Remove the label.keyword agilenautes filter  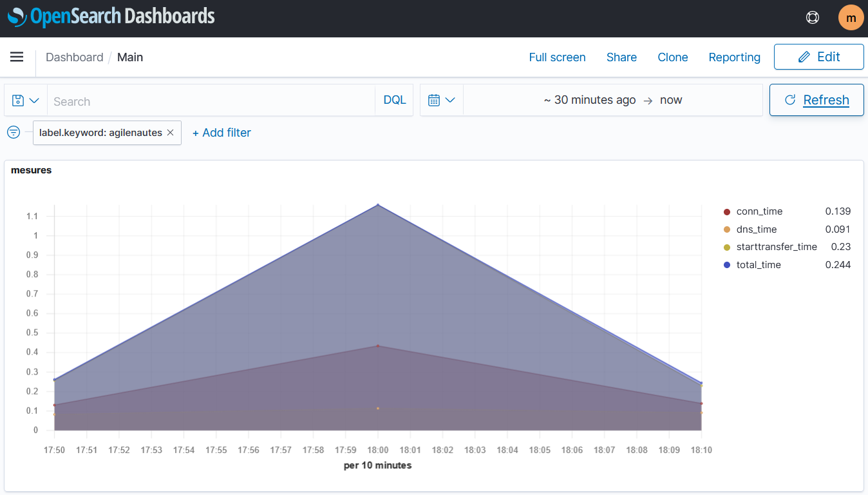tap(170, 133)
